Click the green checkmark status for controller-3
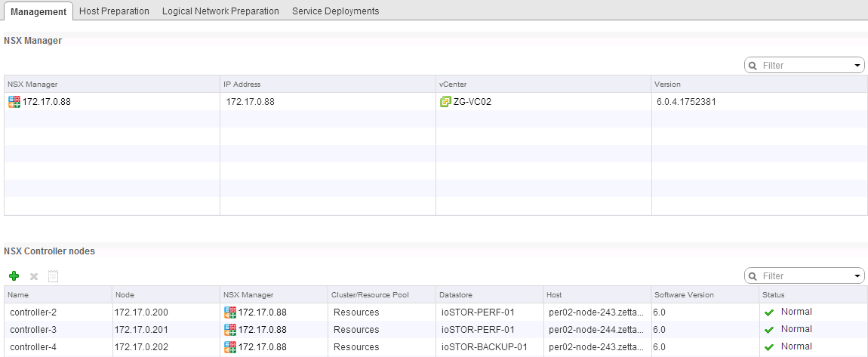The image size is (868, 357). point(769,330)
